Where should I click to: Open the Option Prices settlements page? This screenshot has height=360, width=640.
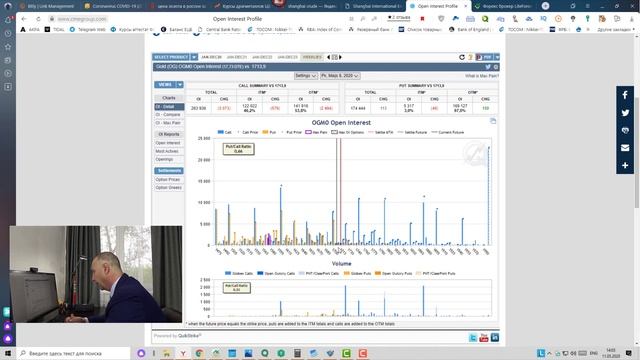(x=169, y=180)
